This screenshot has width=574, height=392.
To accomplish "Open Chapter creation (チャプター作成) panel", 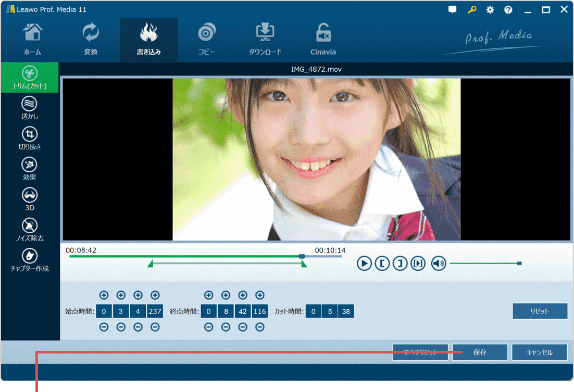I will point(29,260).
